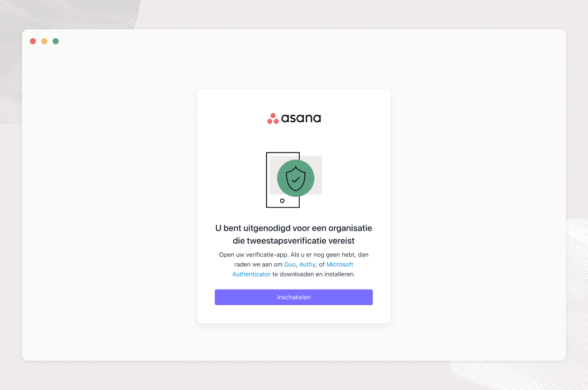Click the green shield security icon
588x390 pixels.
(x=296, y=178)
